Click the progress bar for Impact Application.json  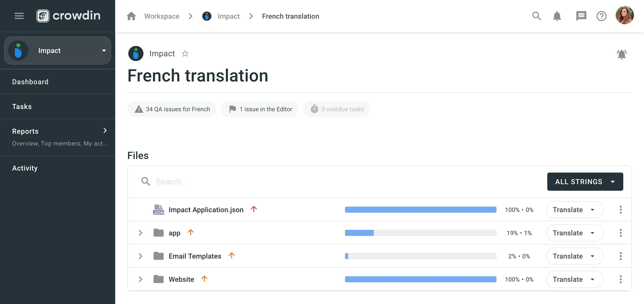point(420,210)
